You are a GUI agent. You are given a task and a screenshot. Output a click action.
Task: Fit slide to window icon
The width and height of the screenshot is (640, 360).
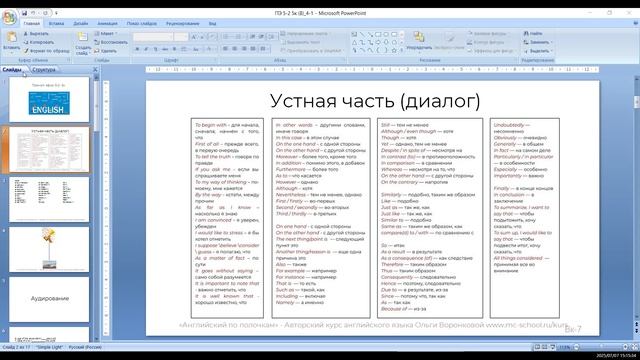coord(634,347)
